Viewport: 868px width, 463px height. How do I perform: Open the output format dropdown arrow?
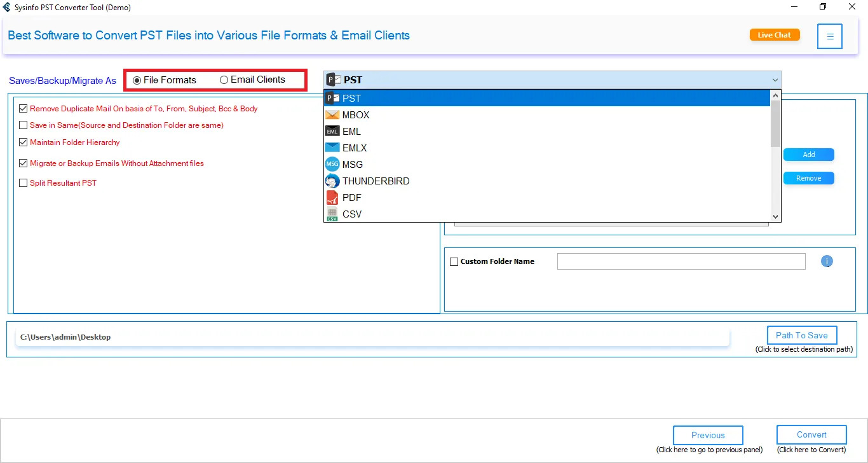click(x=775, y=79)
